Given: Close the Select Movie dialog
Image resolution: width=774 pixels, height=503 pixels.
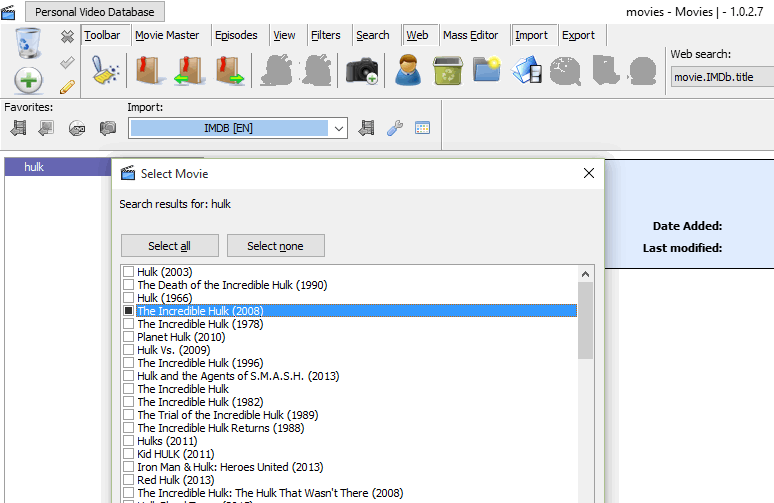Looking at the screenshot, I should coord(588,173).
